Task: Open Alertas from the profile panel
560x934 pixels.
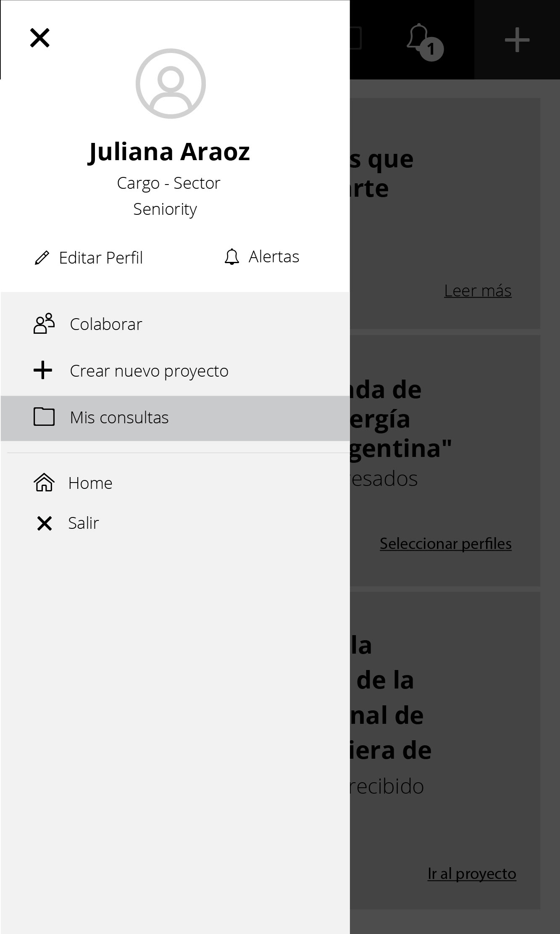Action: (262, 256)
